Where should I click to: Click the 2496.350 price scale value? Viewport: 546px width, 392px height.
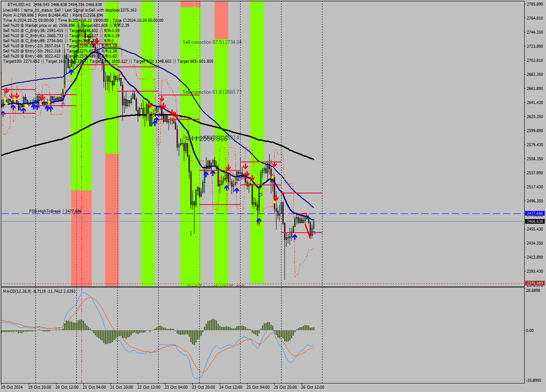tap(535, 201)
